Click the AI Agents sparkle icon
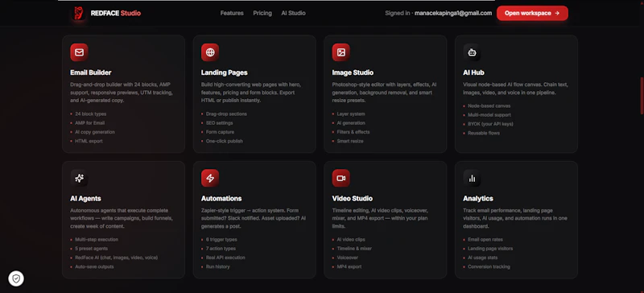Screen dimensions: 644x293 coord(79,178)
